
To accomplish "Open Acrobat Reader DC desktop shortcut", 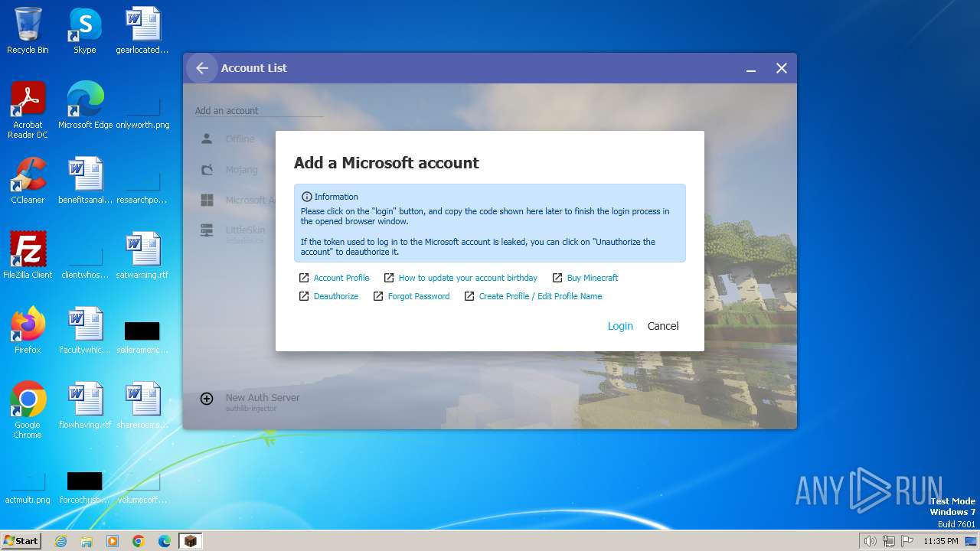I will 28,110.
